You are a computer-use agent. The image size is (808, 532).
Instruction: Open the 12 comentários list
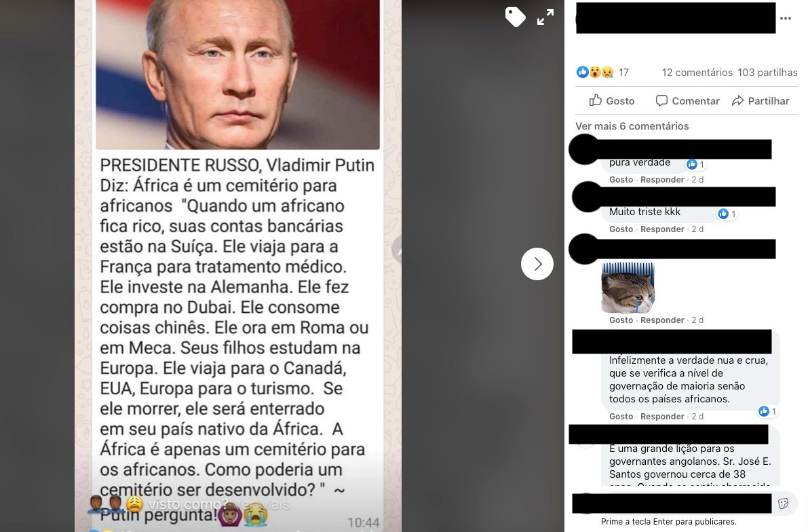tap(697, 72)
